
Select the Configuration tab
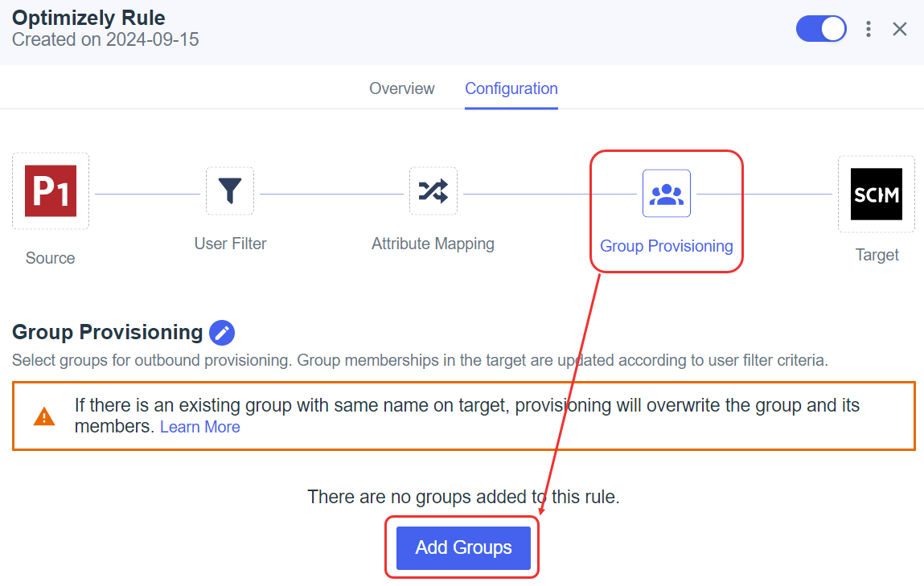tap(511, 88)
